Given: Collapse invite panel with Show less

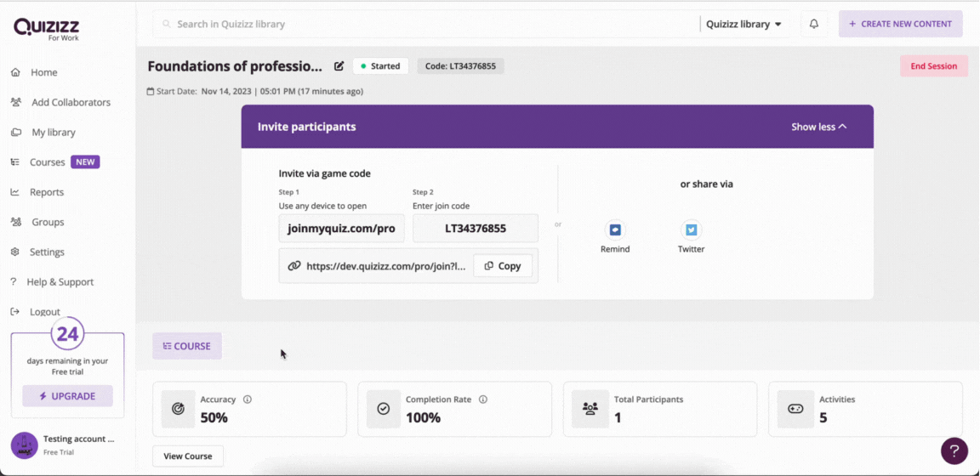Looking at the screenshot, I should click(x=818, y=127).
